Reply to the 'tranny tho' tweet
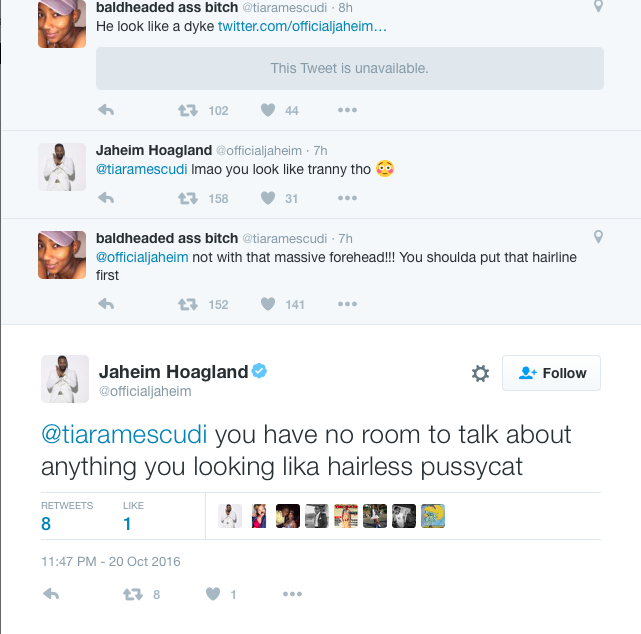Image resolution: width=641 pixels, height=634 pixels. click(x=106, y=198)
